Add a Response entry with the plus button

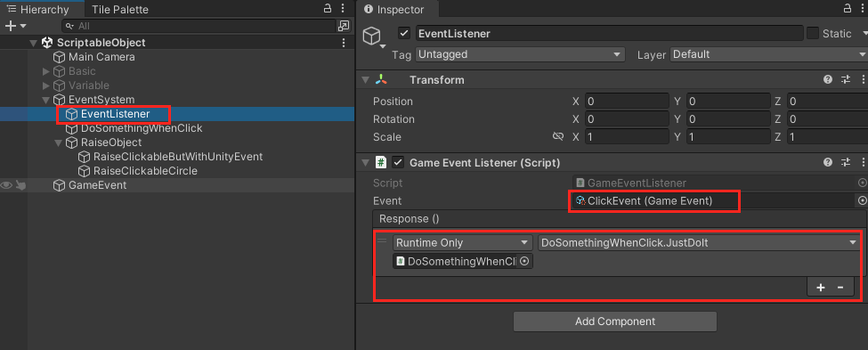tap(821, 288)
